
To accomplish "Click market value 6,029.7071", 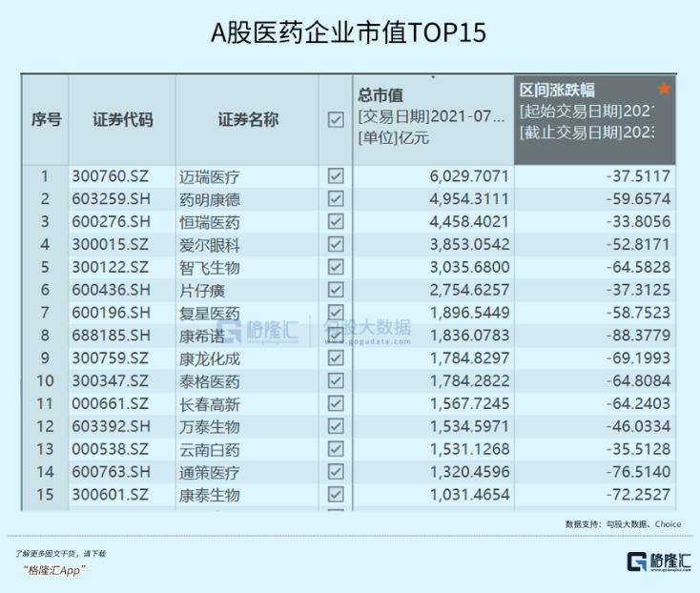I will pos(469,176).
